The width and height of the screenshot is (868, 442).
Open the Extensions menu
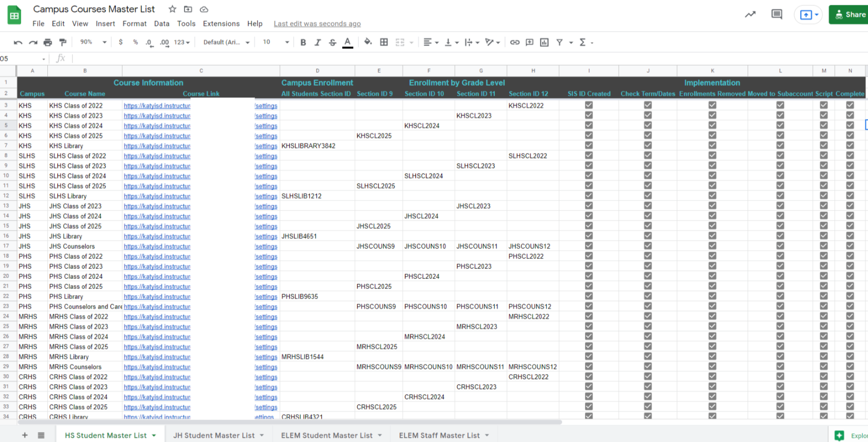pos(221,24)
